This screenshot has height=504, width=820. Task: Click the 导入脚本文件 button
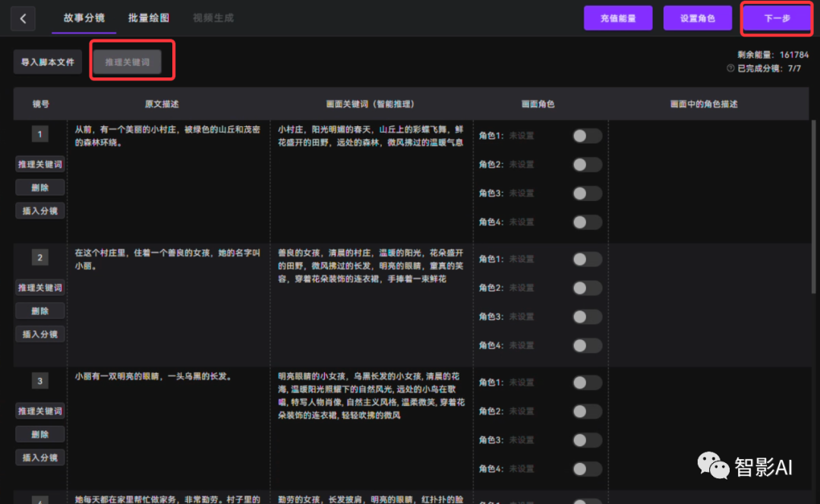tap(47, 62)
